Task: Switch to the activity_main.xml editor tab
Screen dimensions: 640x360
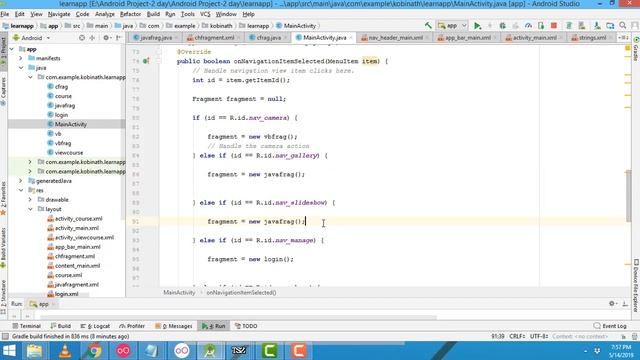Action: [534, 38]
